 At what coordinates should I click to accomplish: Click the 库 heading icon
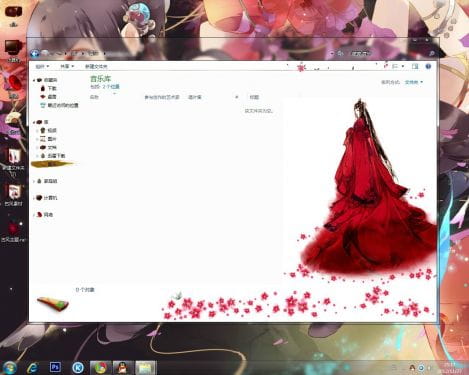[x=40, y=122]
